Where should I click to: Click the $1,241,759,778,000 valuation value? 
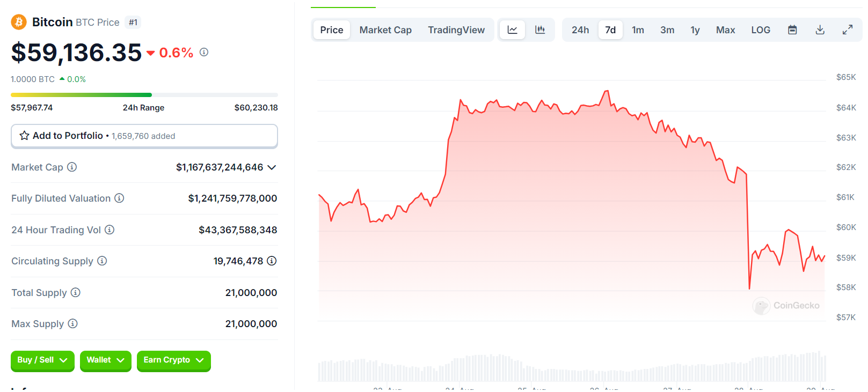coord(232,198)
